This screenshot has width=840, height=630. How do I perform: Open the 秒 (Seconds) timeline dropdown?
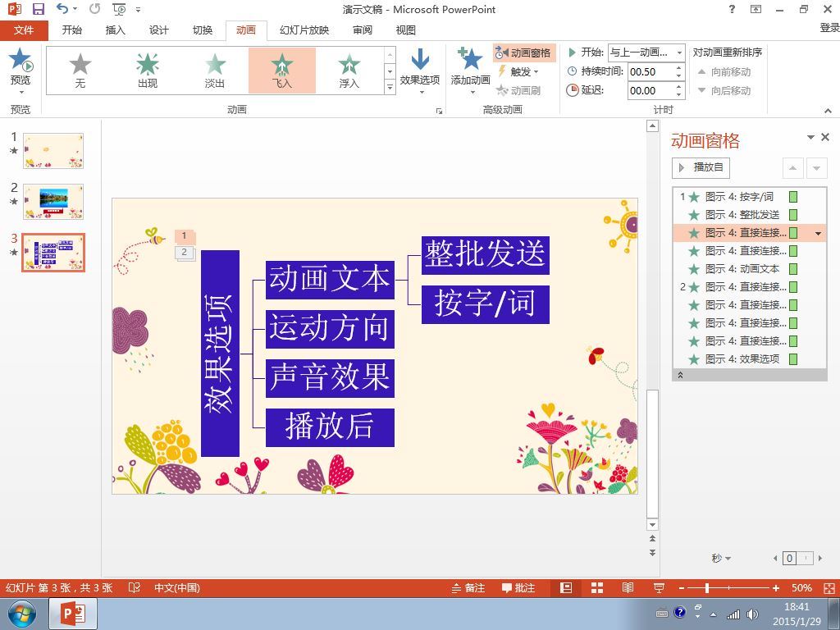tap(721, 558)
